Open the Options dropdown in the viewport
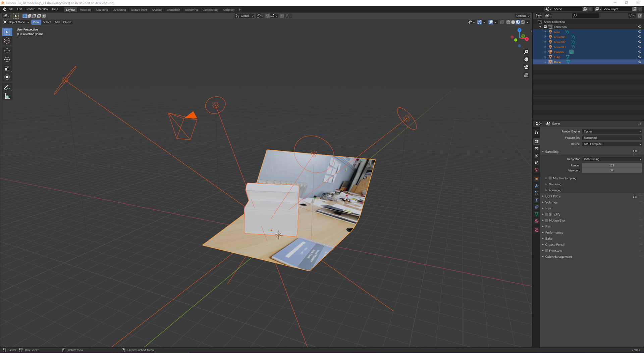644x353 pixels. (x=523, y=16)
